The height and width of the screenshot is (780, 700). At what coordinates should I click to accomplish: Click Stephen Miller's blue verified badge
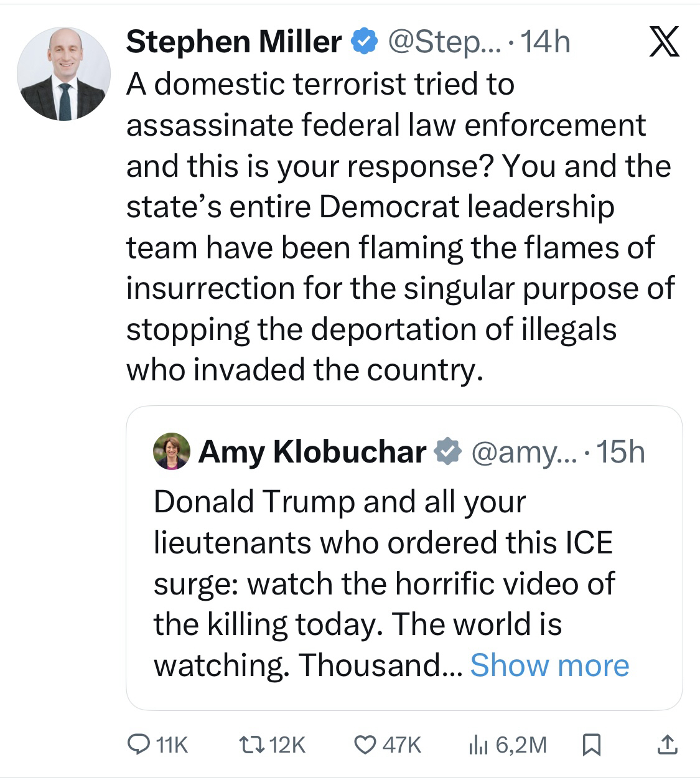[364, 42]
